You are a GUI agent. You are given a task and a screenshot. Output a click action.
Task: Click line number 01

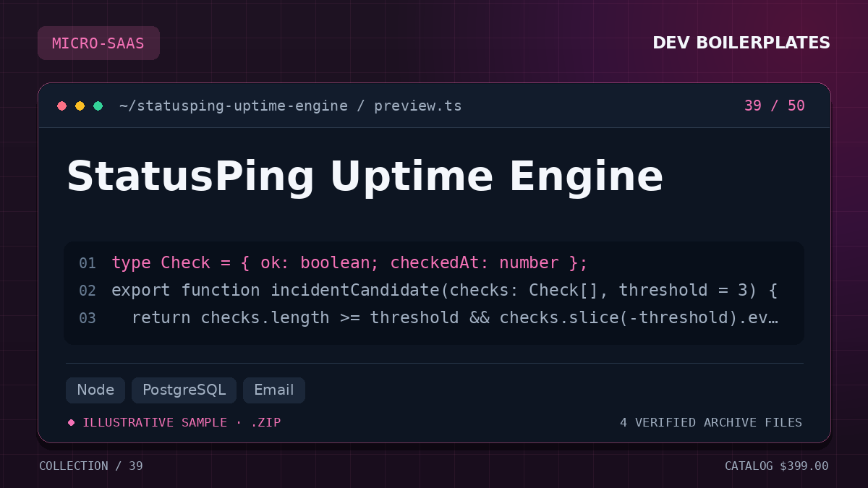88,263
